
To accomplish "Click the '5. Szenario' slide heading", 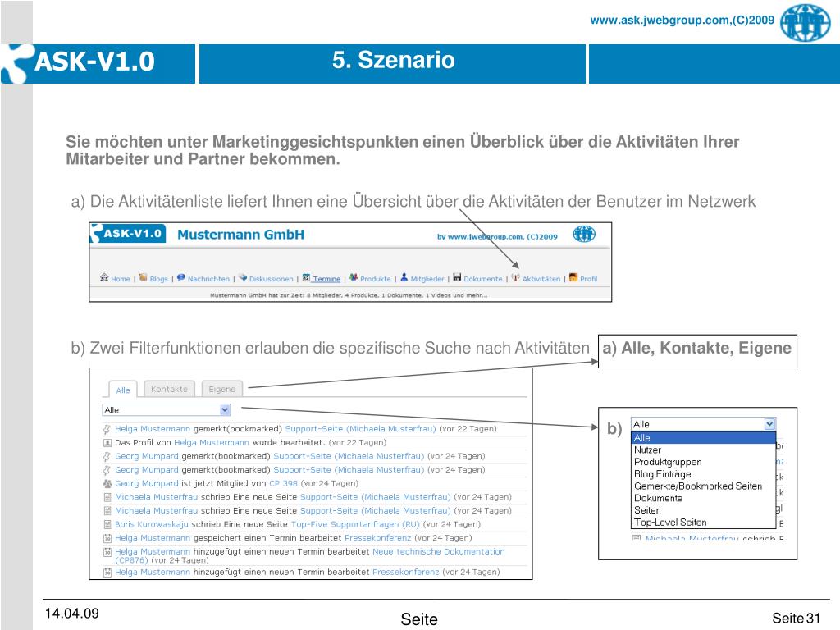I will [x=393, y=60].
